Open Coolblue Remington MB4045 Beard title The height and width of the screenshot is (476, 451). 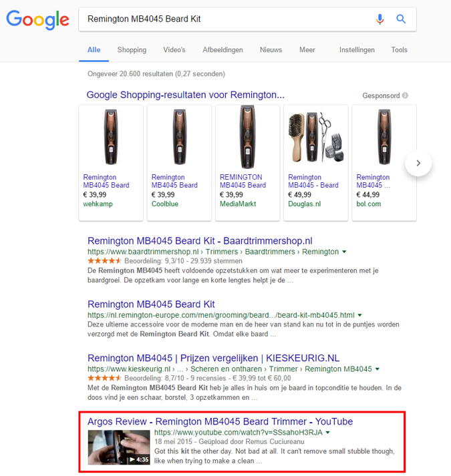point(174,181)
